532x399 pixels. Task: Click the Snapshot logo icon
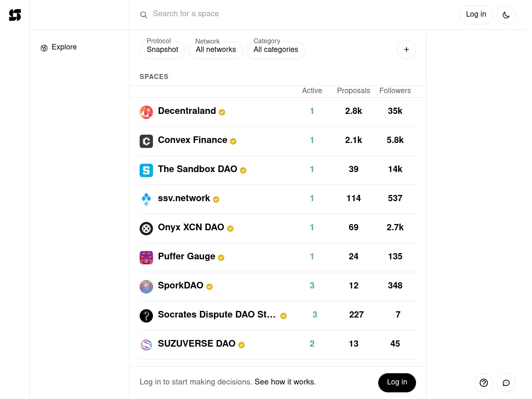[15, 15]
